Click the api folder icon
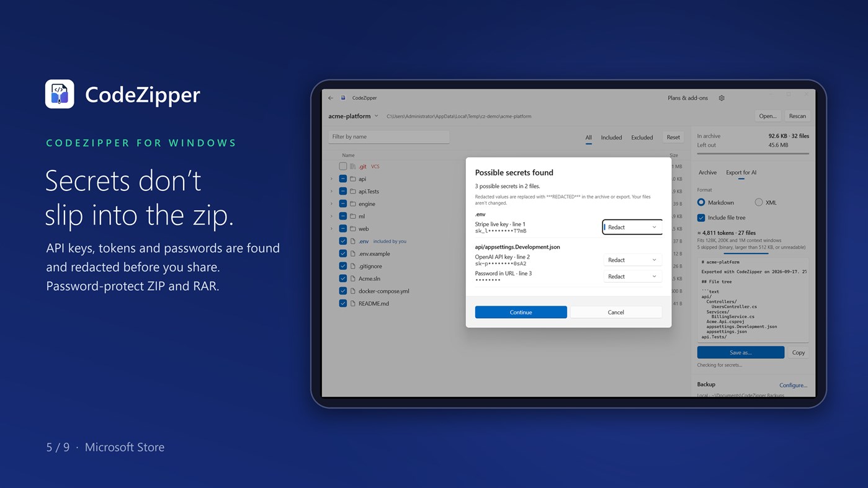Screen dimensions: 868x488 (352, 179)
